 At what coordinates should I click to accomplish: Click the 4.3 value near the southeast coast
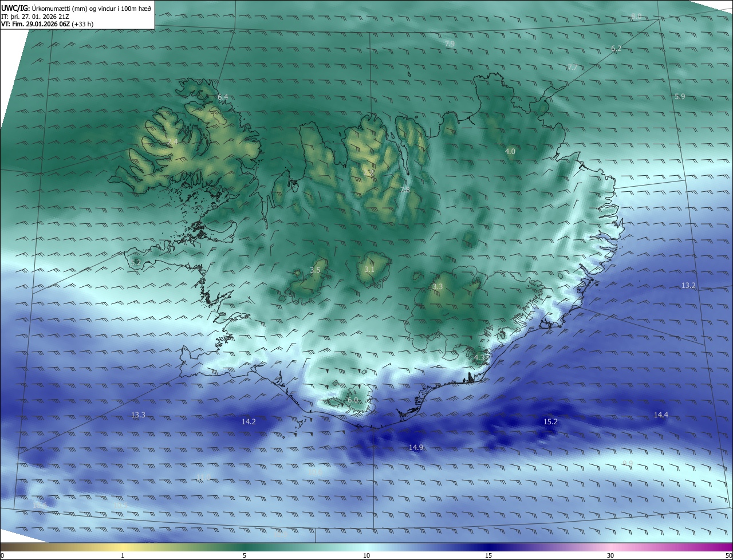479,358
